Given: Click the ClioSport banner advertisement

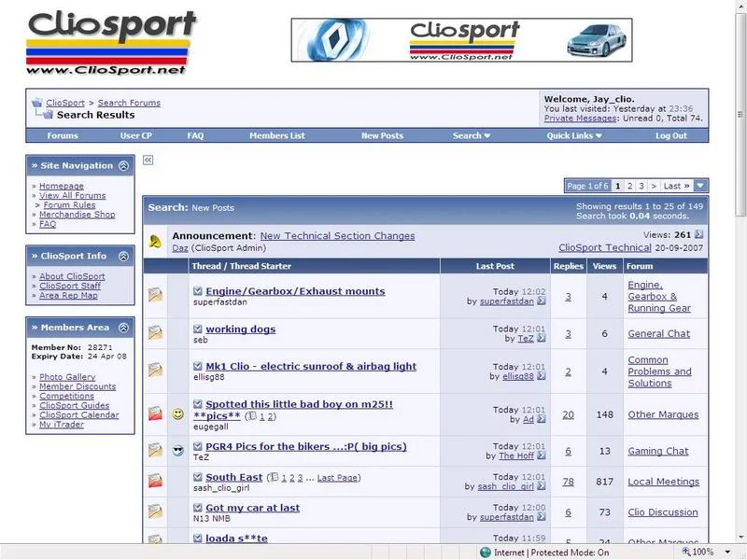Looking at the screenshot, I should (x=461, y=40).
